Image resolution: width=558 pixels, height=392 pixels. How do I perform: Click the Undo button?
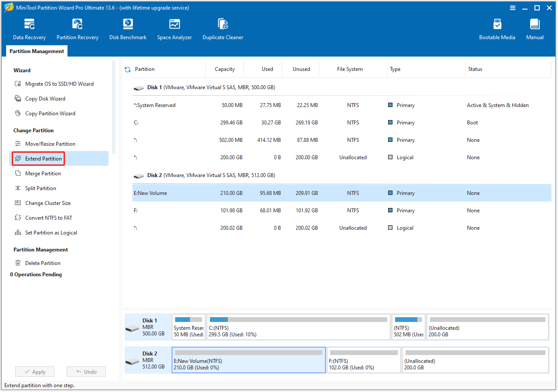[86, 372]
